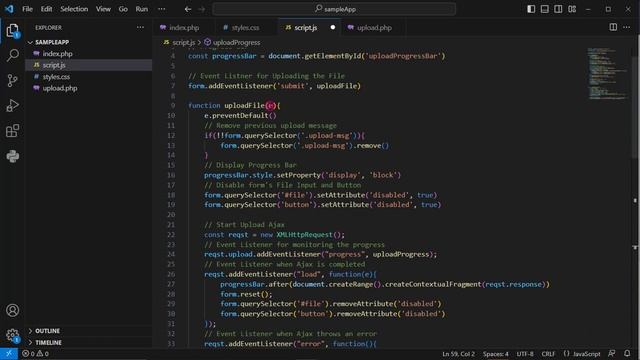The image size is (640, 360).
Task: Open the Run and Debug view
Action: point(12,106)
